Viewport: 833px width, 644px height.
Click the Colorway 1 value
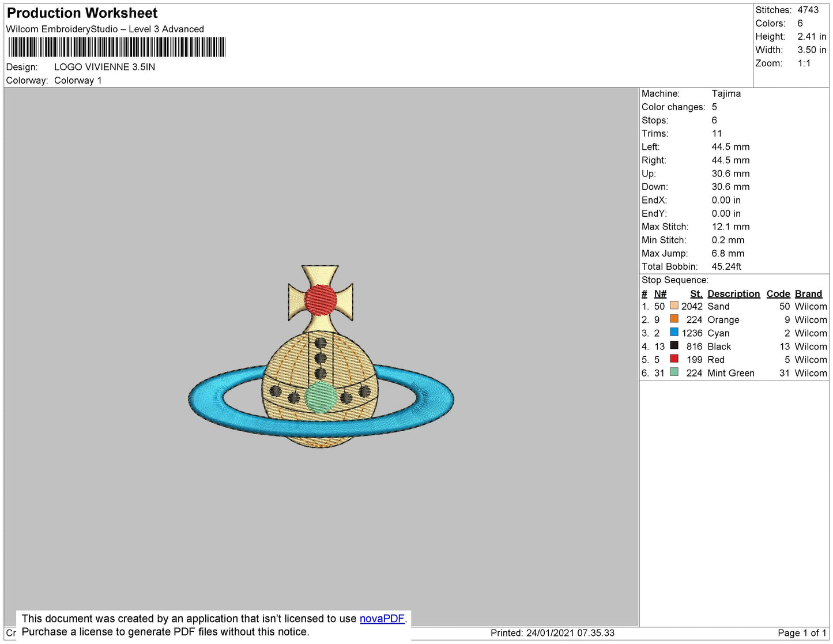[78, 80]
